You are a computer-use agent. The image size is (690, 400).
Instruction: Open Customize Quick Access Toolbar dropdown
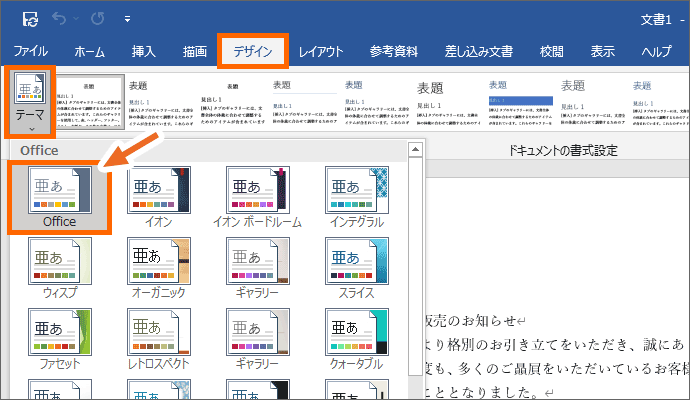click(x=127, y=19)
